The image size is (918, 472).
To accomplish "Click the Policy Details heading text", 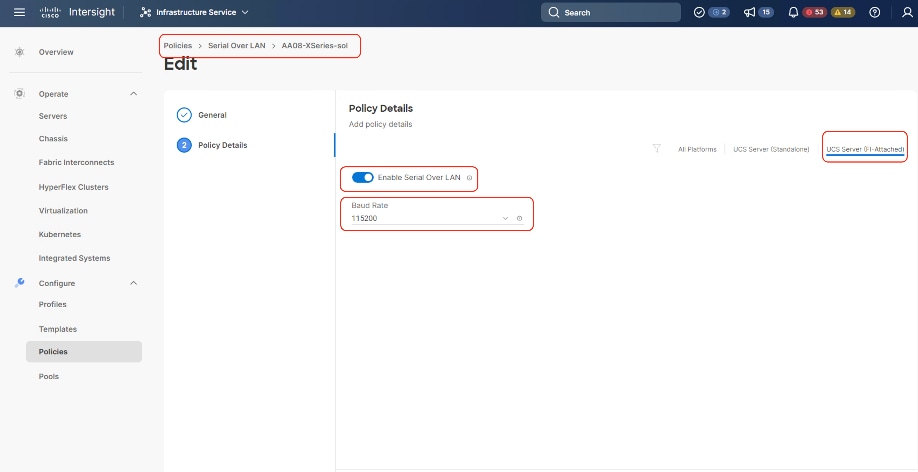I will [381, 108].
